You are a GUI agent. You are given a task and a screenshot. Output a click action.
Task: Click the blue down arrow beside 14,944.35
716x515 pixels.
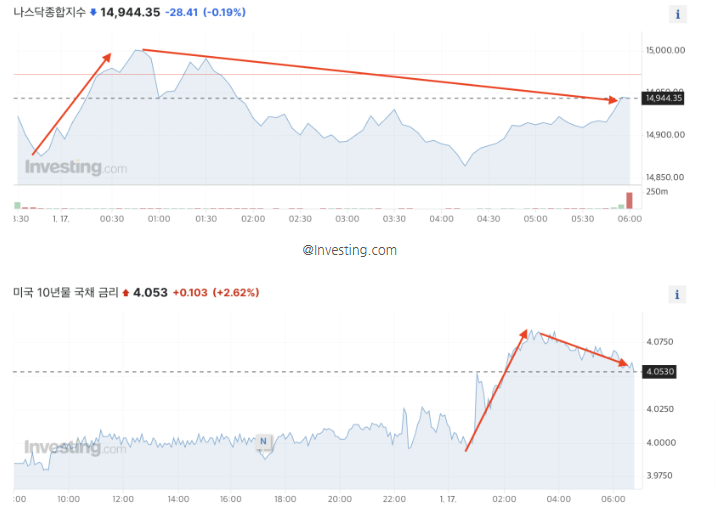coord(93,12)
